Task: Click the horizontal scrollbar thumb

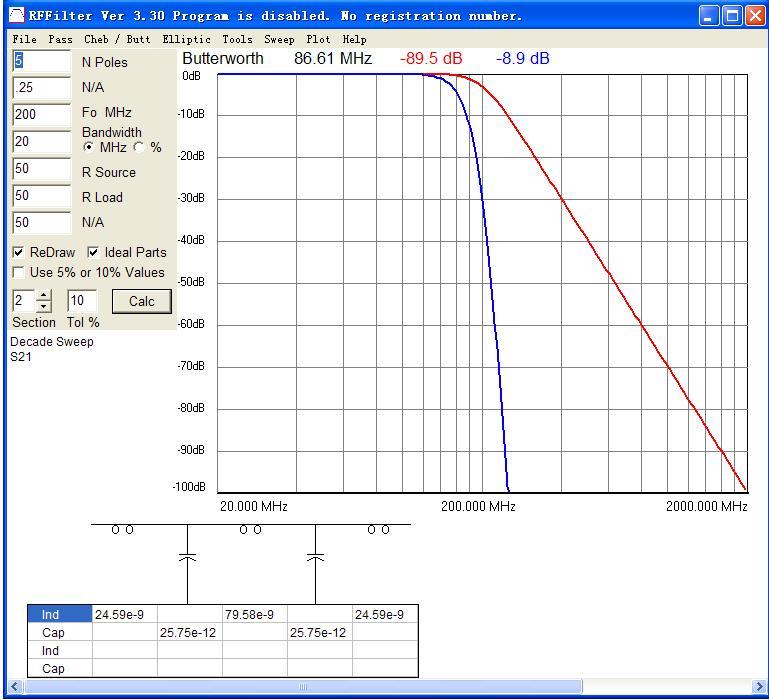Action: (x=304, y=686)
